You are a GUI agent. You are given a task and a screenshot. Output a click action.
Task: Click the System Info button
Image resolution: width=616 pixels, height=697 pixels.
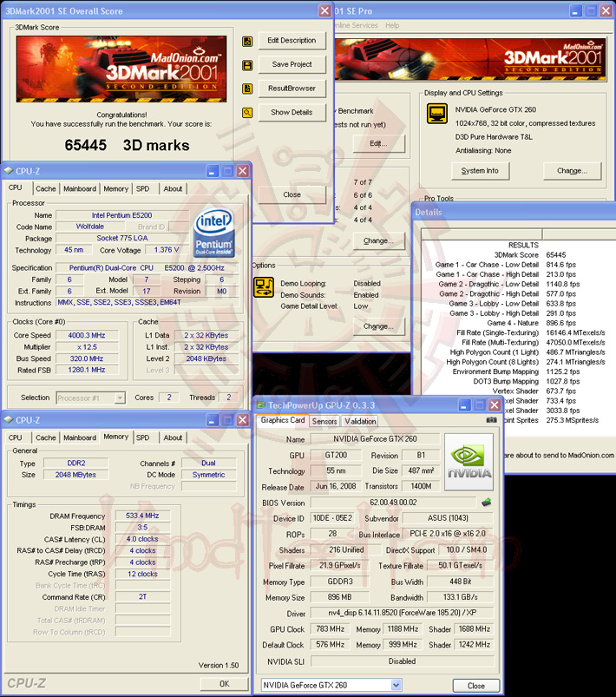(x=480, y=171)
